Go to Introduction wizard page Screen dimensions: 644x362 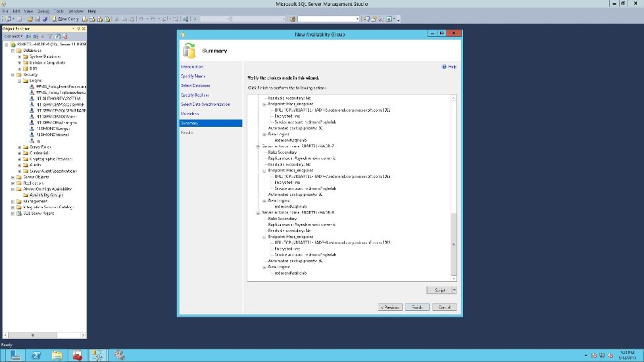click(192, 66)
